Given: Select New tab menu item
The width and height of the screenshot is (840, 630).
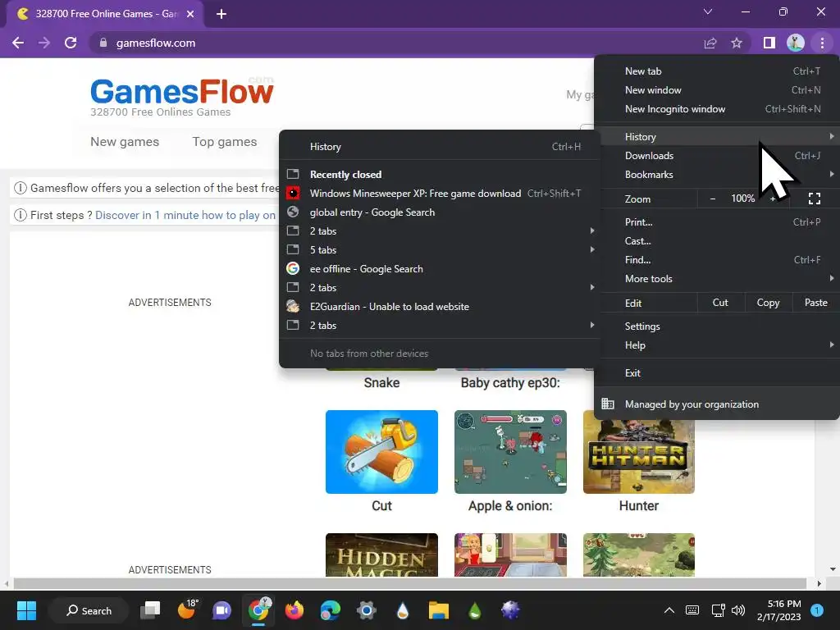Looking at the screenshot, I should pyautogui.click(x=717, y=71).
